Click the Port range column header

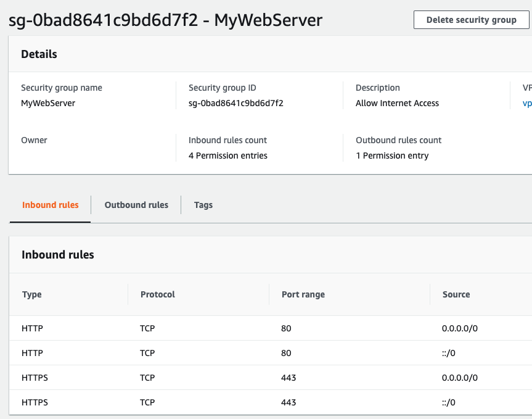[x=303, y=294]
